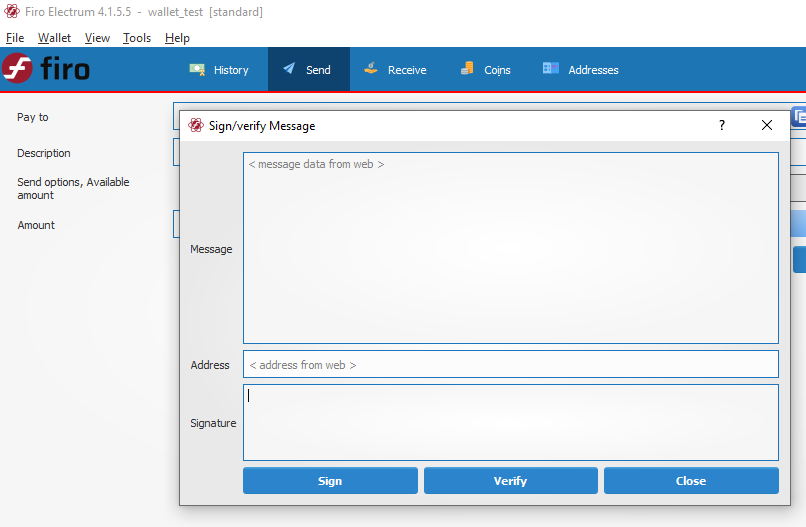This screenshot has width=806, height=527.
Task: Click into the Address input field
Action: (510, 365)
